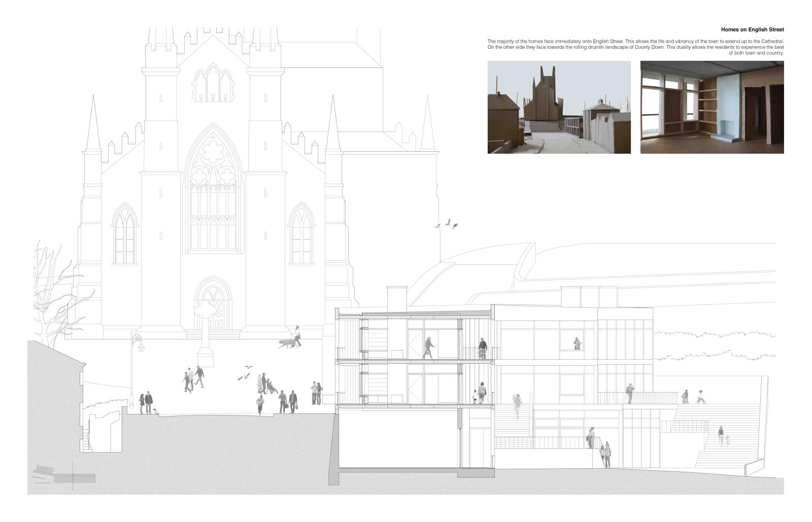Screen dimensions: 812x522
Task: Click the three birds flying in sky
Action: click(x=447, y=224)
